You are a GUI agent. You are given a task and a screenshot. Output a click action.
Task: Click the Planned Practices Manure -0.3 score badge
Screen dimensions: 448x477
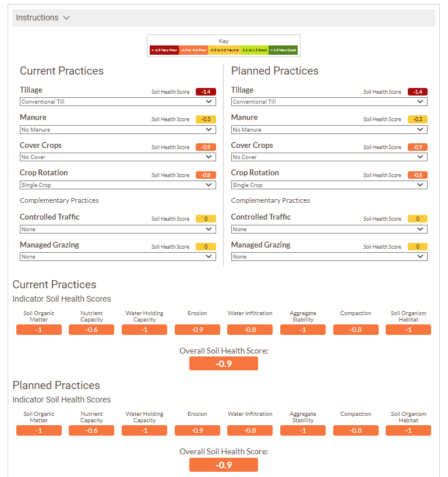pyautogui.click(x=417, y=119)
